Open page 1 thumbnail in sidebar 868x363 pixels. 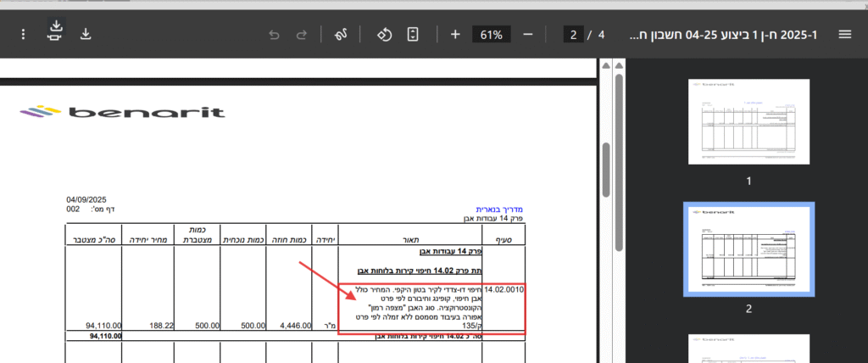click(748, 121)
